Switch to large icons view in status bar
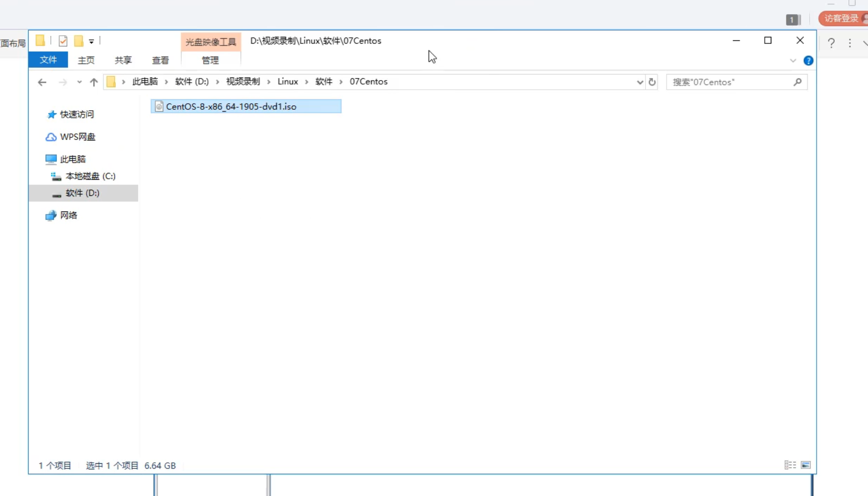This screenshot has width=868, height=496. coord(806,465)
